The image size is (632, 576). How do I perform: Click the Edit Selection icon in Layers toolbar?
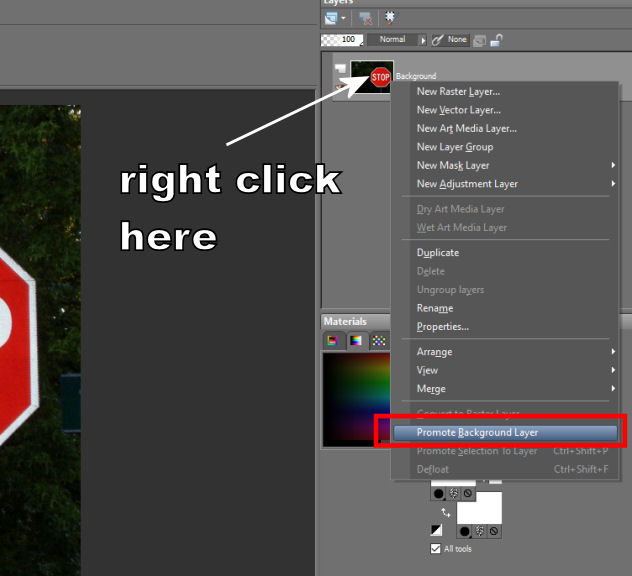tap(390, 18)
